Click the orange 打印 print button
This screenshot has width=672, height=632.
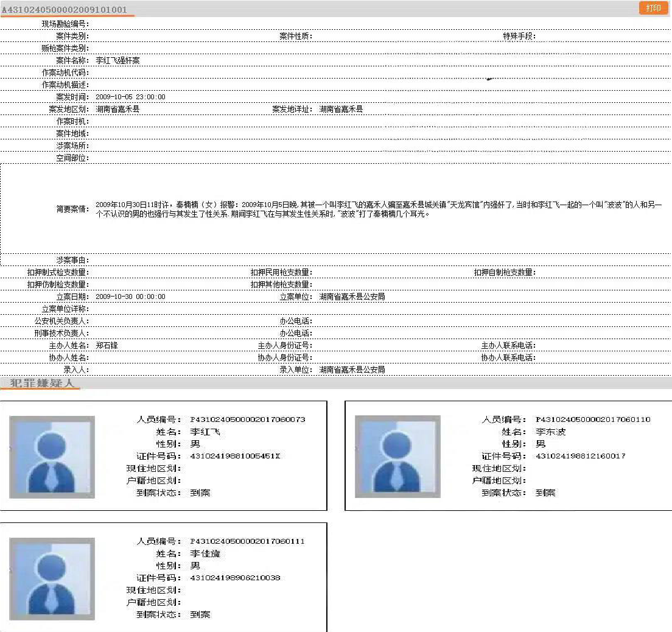[653, 8]
